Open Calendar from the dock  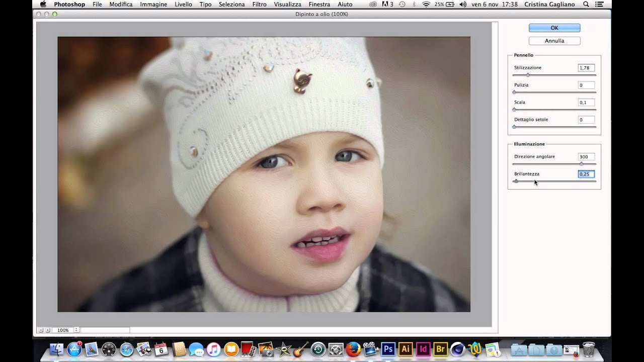click(x=161, y=349)
